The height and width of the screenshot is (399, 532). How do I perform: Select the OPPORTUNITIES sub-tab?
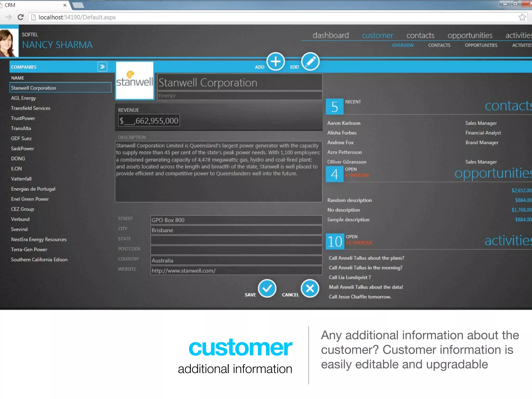(481, 45)
